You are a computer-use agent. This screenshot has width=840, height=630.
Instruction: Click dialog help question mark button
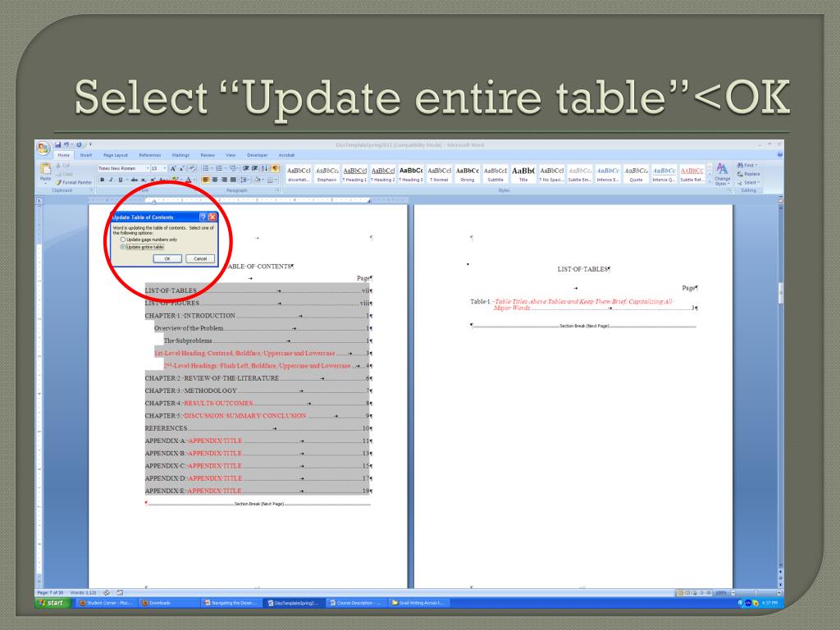pyautogui.click(x=203, y=217)
